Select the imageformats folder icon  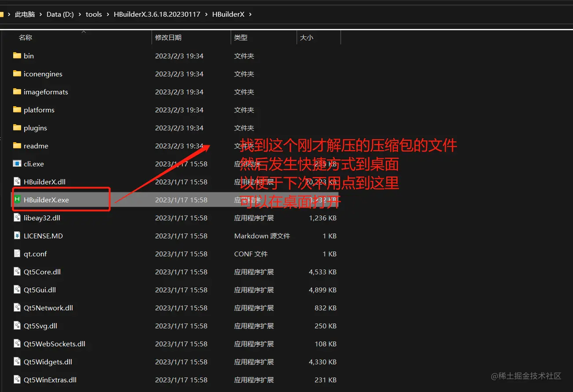point(17,92)
